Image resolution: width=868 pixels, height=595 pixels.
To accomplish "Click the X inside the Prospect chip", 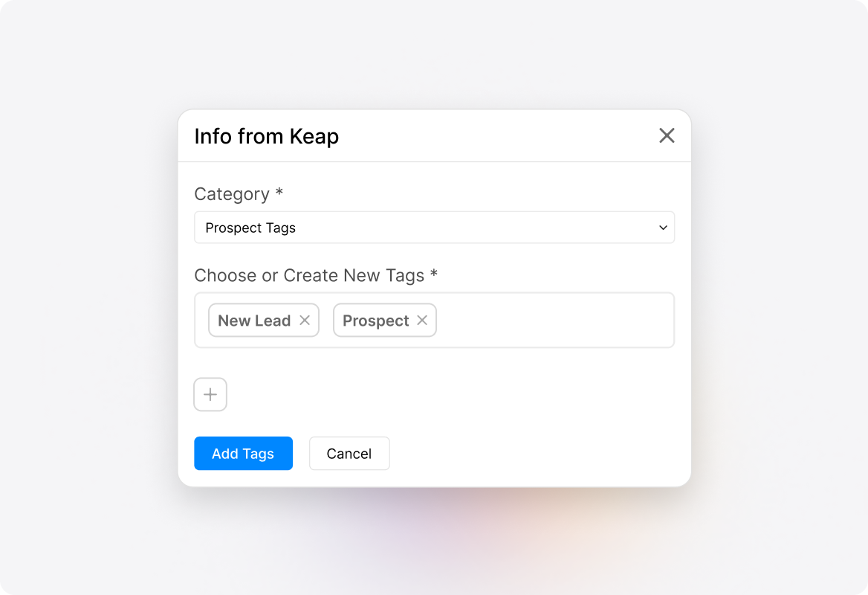I will coord(422,320).
